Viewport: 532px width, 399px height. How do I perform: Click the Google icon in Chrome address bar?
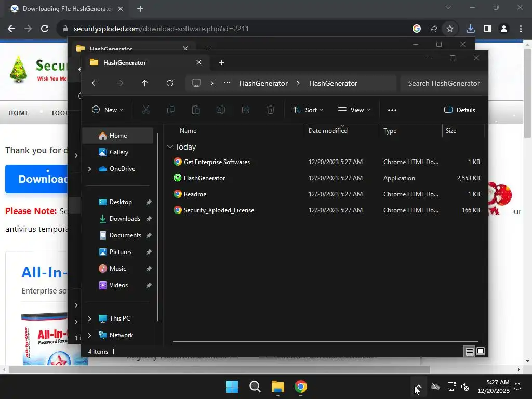(417, 29)
